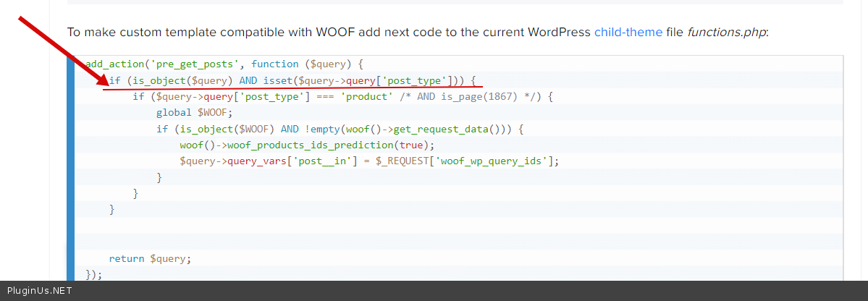Viewport: 868px width, 301px height.
Task: Click the global $WOOF; line
Action: coord(195,112)
